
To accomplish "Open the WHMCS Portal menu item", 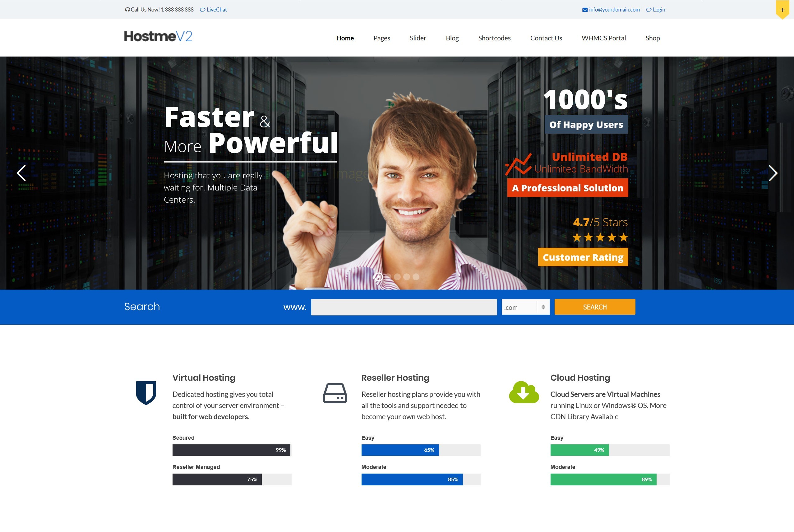I will pos(603,37).
